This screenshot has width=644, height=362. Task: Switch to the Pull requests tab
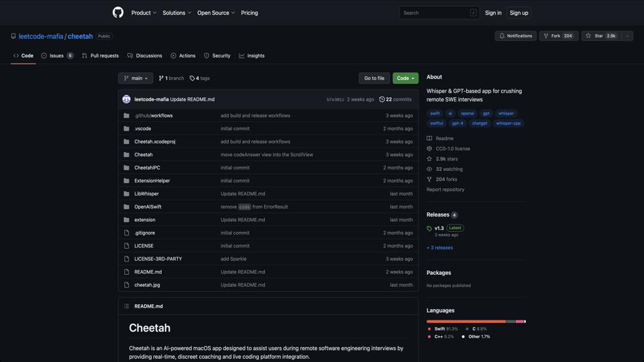100,56
